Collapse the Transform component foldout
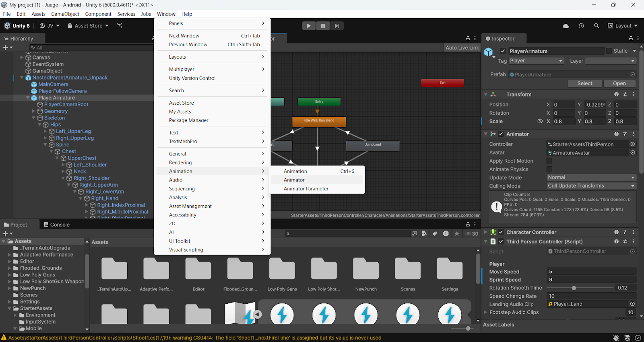The image size is (644, 342). (486, 95)
